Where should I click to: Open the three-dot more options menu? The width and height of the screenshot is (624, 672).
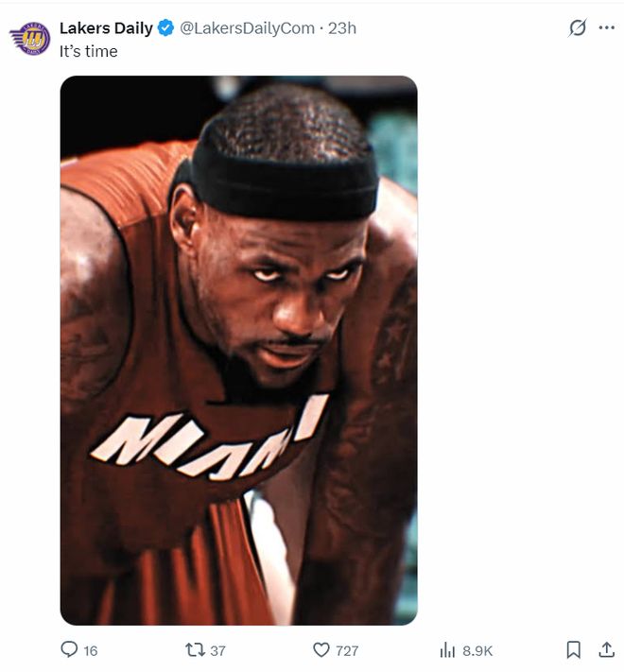pos(606,28)
